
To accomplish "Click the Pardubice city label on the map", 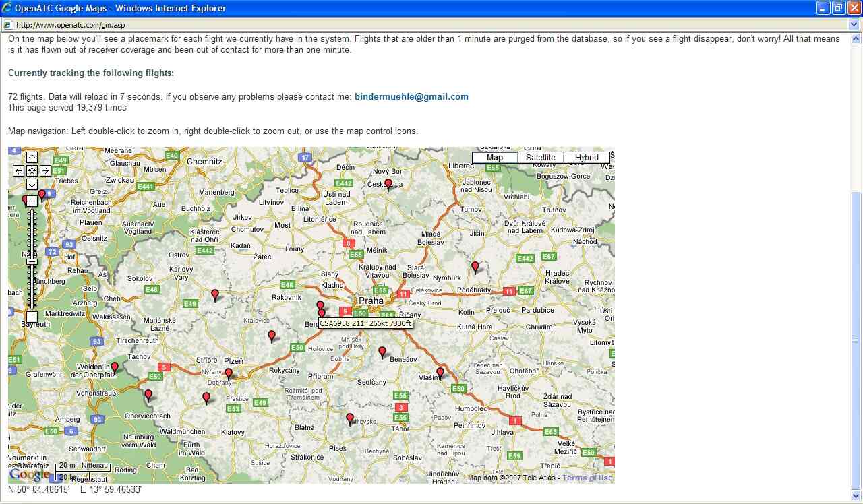I will (537, 311).
